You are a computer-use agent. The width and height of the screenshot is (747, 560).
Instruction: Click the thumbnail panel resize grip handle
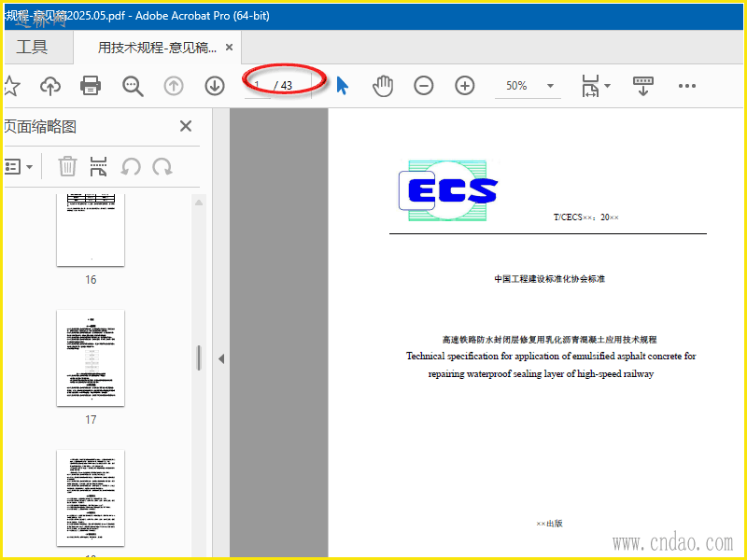[199, 358]
